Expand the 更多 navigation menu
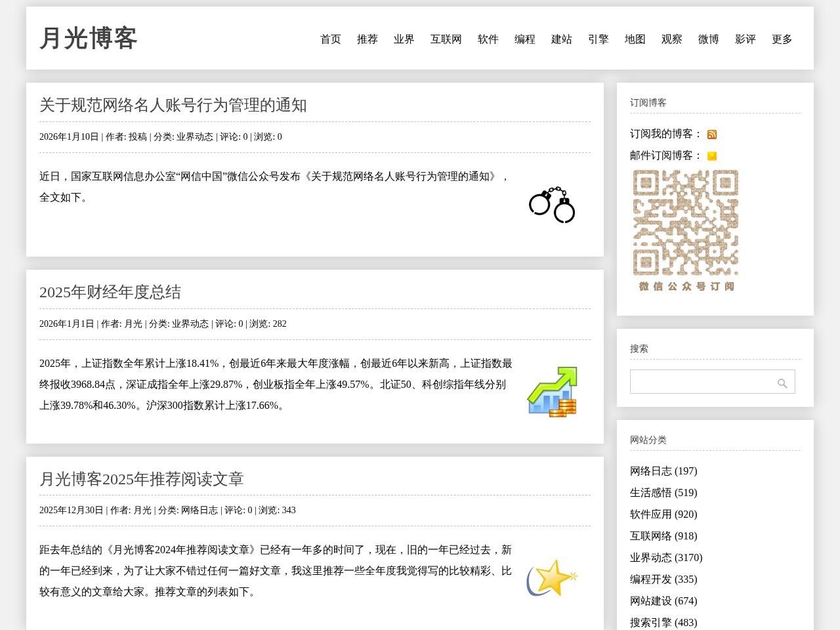The height and width of the screenshot is (630, 840). pos(782,39)
